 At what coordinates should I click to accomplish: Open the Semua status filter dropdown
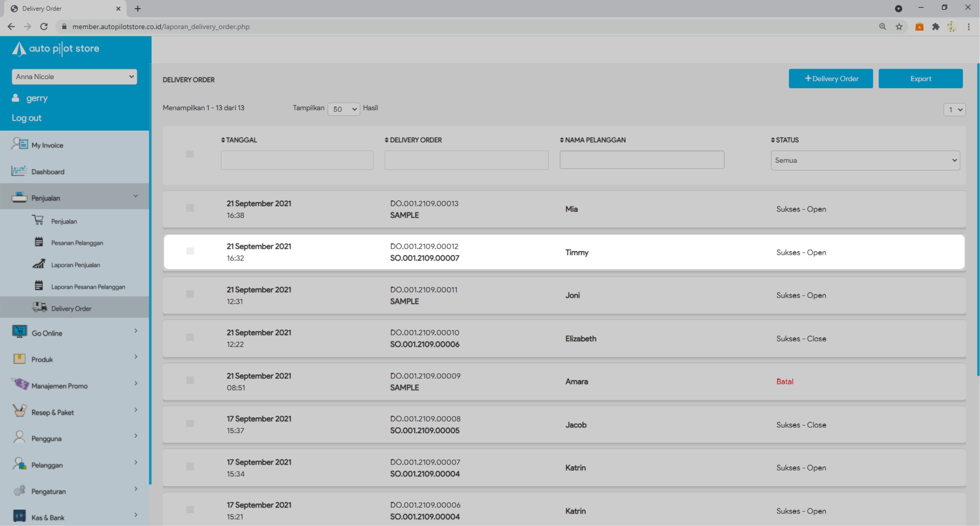coord(865,160)
